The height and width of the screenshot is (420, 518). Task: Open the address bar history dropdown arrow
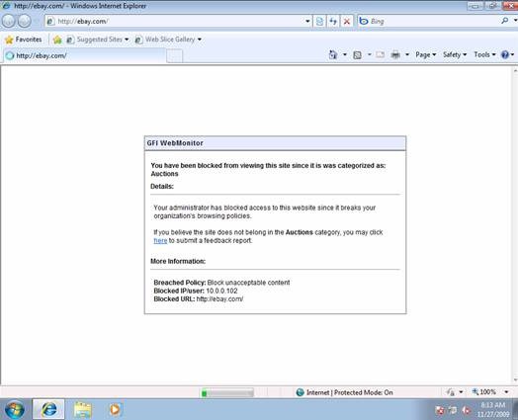click(307, 22)
